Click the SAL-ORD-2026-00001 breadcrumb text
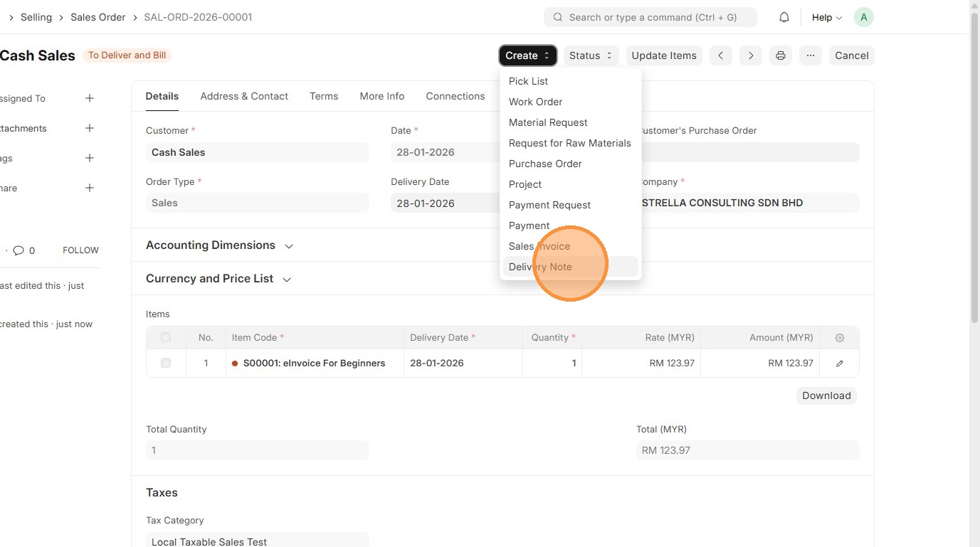980x547 pixels. pos(198,17)
